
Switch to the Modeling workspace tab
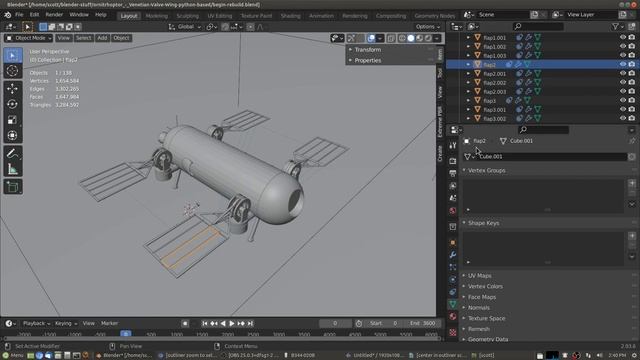[x=157, y=16]
